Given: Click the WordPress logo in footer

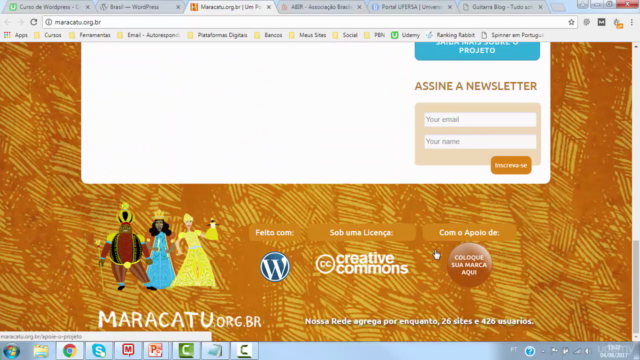Looking at the screenshot, I should (275, 267).
